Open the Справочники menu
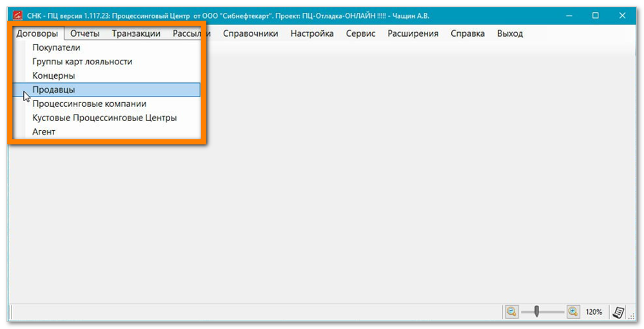This screenshot has height=329, width=644. [251, 33]
